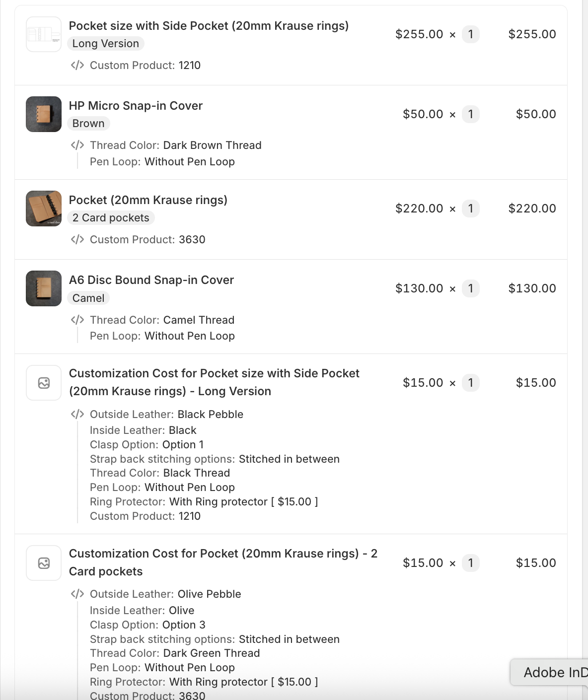588x700 pixels.
Task: Select the Camel variant badge
Action: pyautogui.click(x=88, y=298)
